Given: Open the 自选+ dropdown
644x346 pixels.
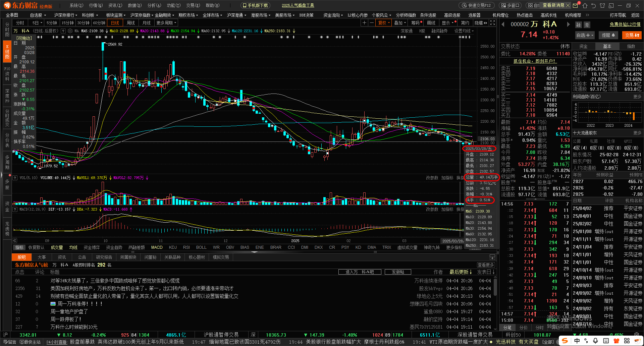Looking at the screenshot, I should tap(585, 35).
